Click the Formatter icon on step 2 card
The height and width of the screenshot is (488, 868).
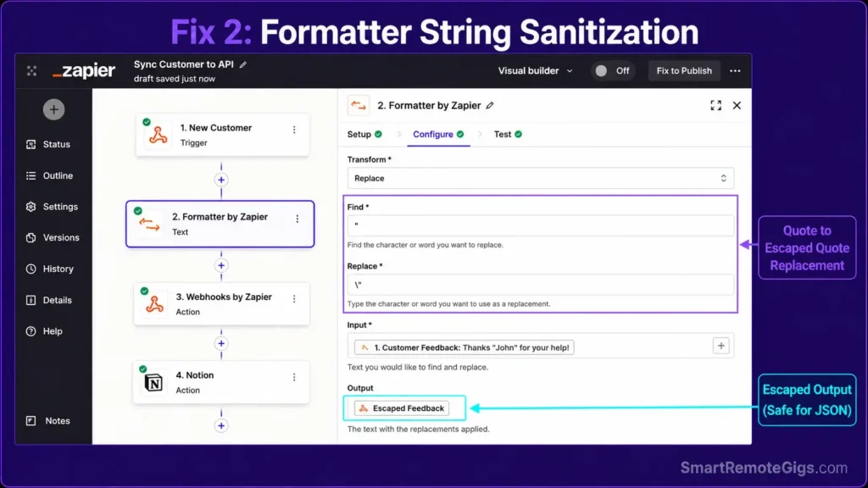[149, 224]
